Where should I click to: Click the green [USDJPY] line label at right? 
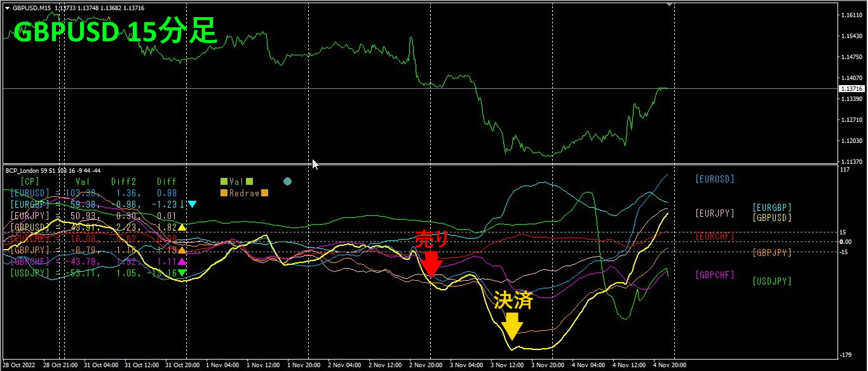[x=772, y=281]
